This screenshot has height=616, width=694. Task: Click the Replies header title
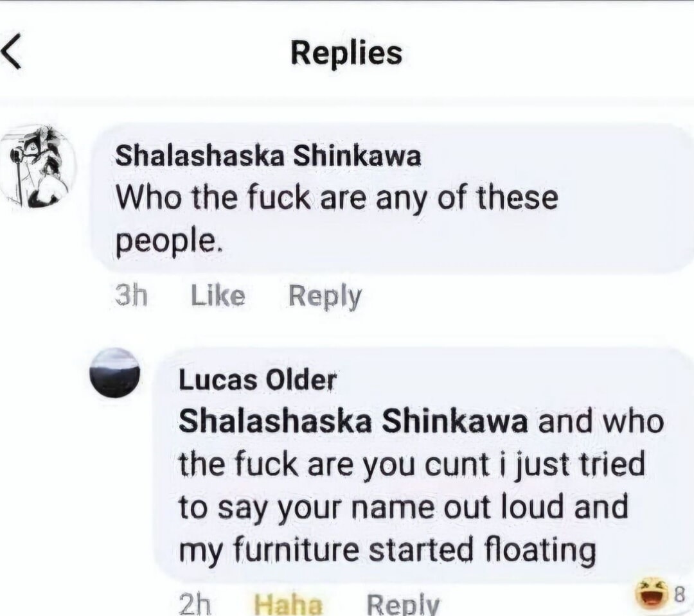pos(346,53)
